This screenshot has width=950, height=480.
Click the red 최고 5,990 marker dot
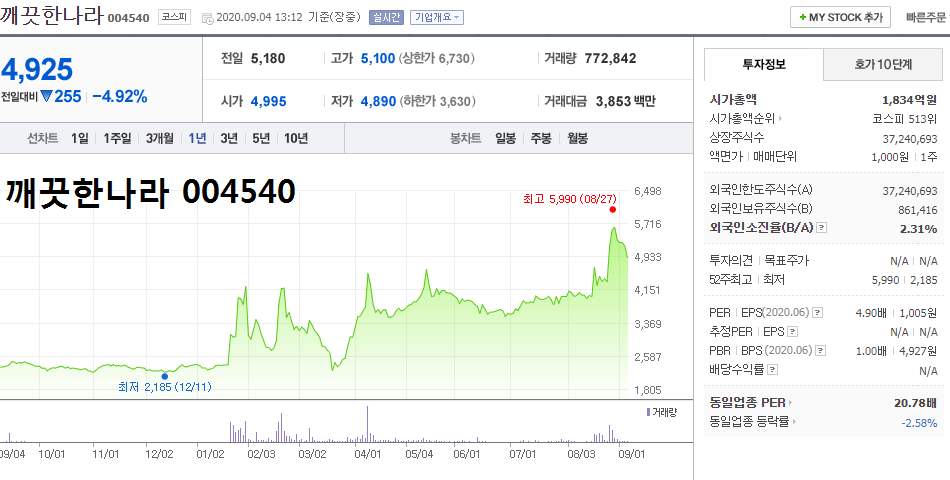click(613, 210)
